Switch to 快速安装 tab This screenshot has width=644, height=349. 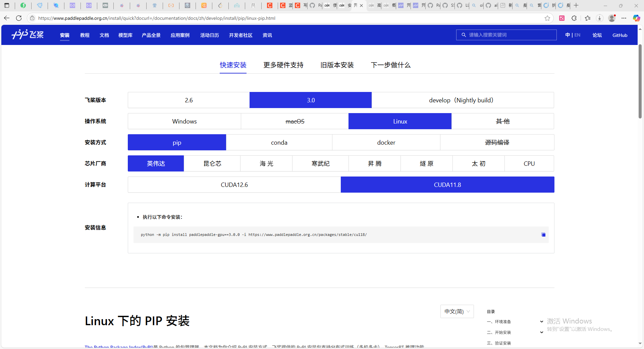click(x=233, y=65)
